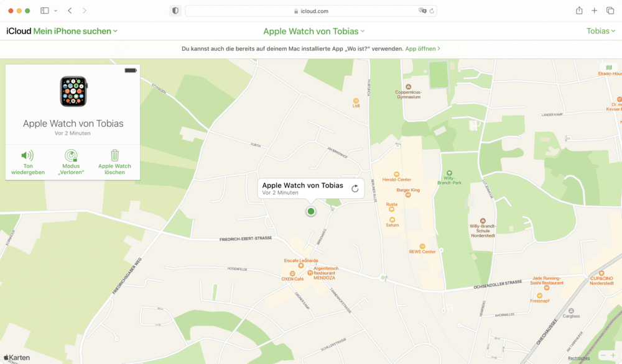Toggle Safari sidebar button
The width and height of the screenshot is (622, 364).
45,11
